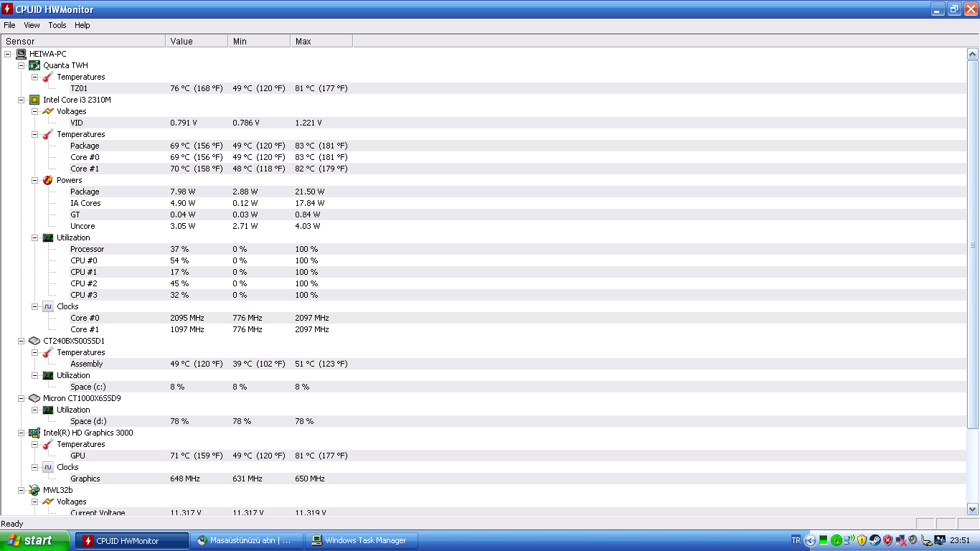Click the Intel(R) HD Graphics 3000 card icon
This screenshot has height=551, width=980.
tap(34, 433)
